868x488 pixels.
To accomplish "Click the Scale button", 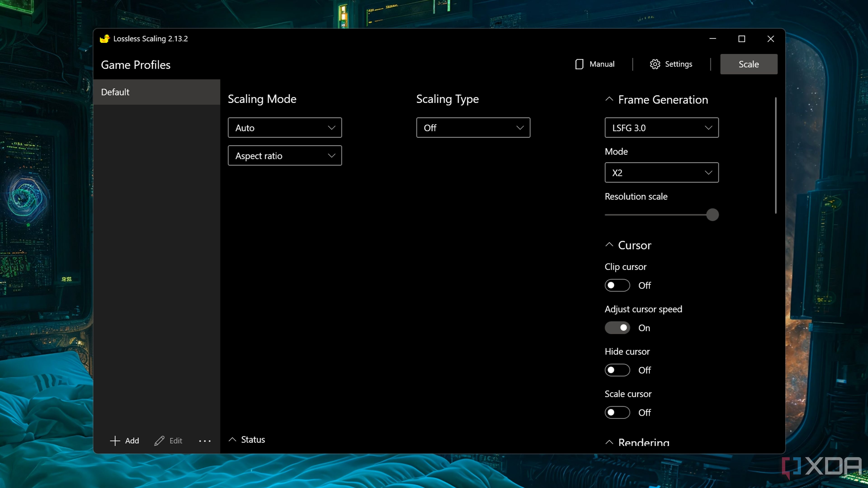I will (749, 64).
